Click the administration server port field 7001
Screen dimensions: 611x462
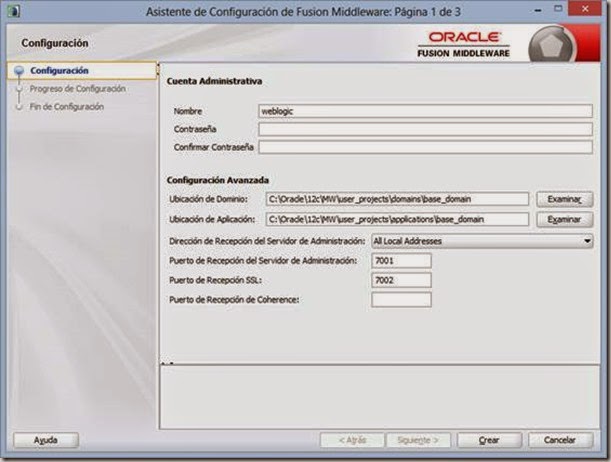click(401, 261)
